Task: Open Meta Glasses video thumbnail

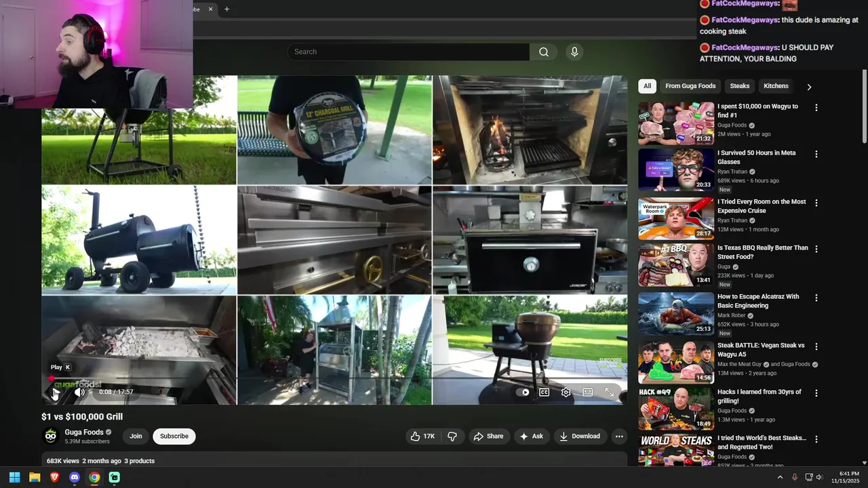Action: pyautogui.click(x=676, y=170)
